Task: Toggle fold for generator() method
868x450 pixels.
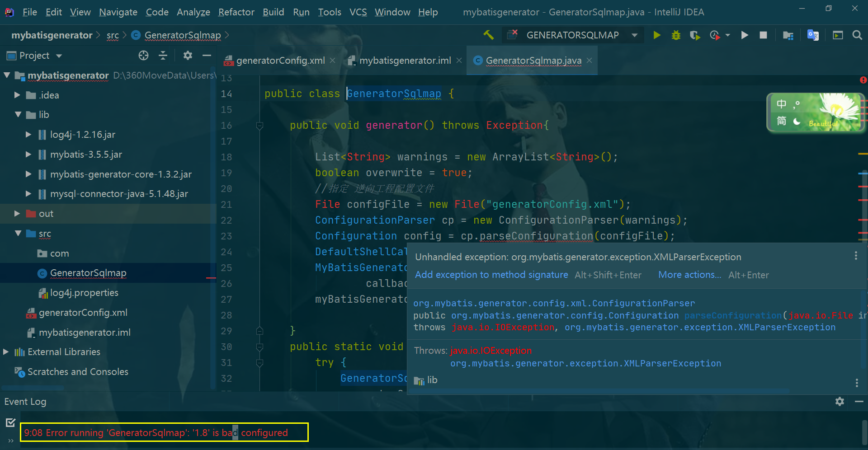Action: point(259,126)
